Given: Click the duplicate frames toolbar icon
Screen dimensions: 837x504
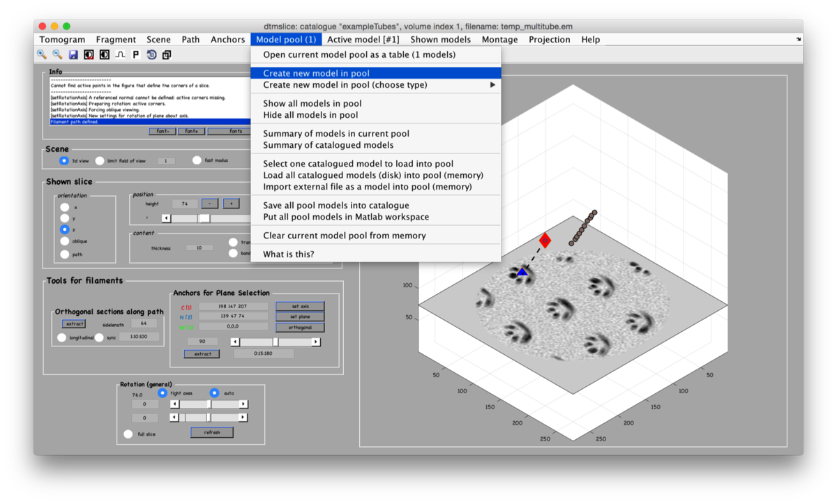Looking at the screenshot, I should coord(167,54).
